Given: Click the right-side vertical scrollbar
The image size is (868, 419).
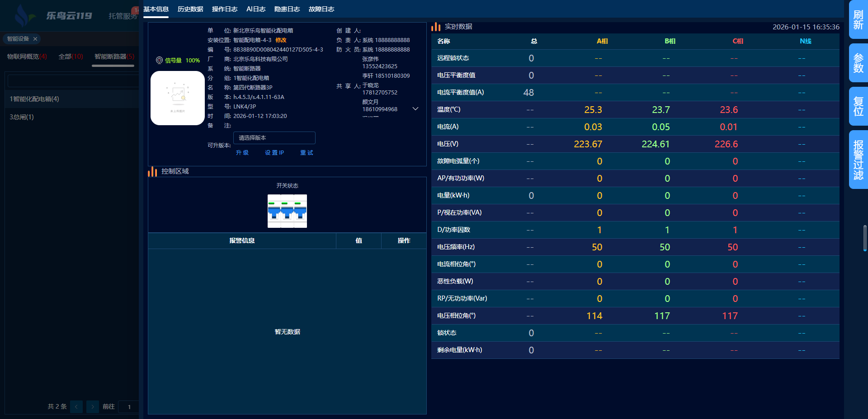Looking at the screenshot, I should pyautogui.click(x=865, y=237).
